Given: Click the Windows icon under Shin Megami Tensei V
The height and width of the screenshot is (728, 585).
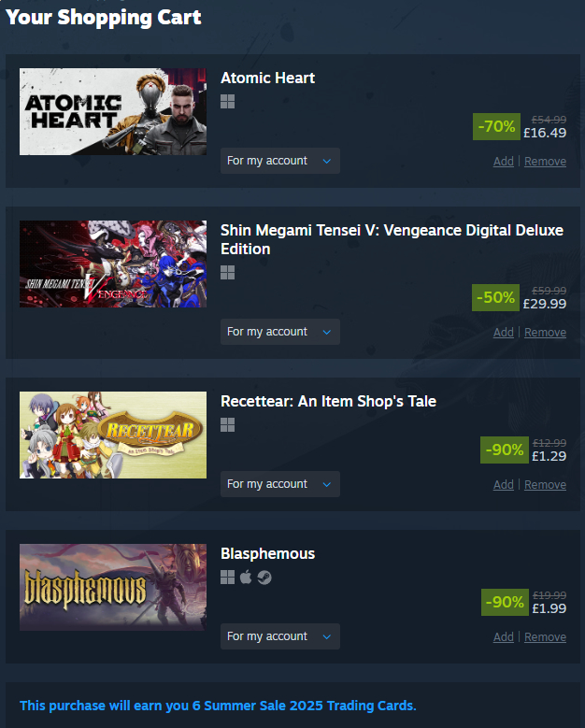Looking at the screenshot, I should pos(227,273).
